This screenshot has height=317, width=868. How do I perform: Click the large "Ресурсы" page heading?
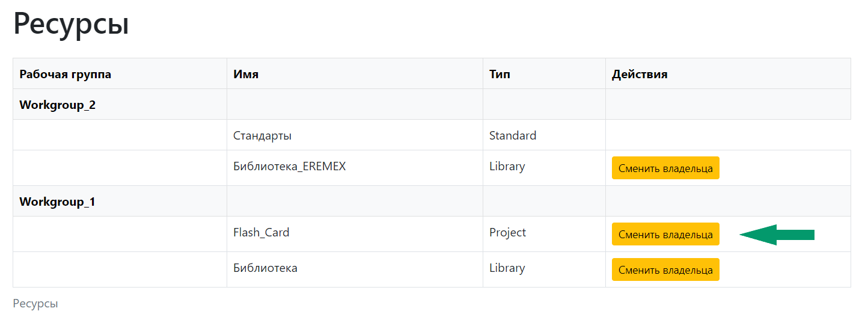click(71, 25)
